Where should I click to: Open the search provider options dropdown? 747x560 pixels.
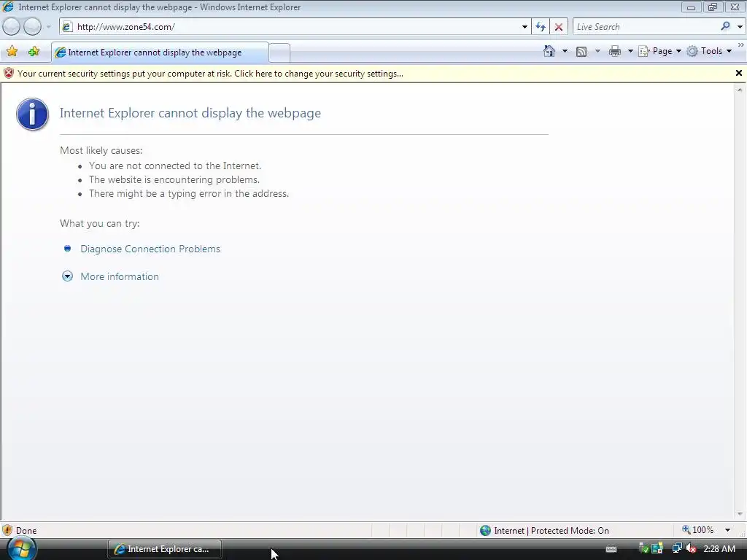pos(740,27)
